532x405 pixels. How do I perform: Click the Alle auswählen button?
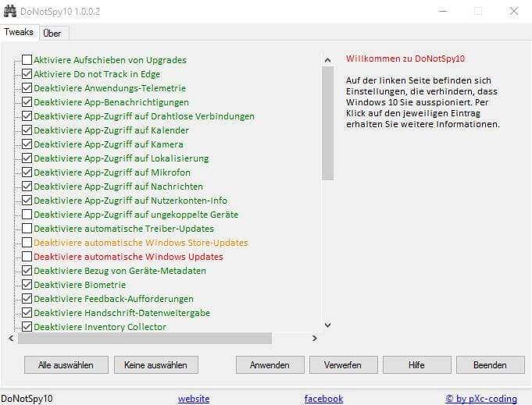pos(66,365)
